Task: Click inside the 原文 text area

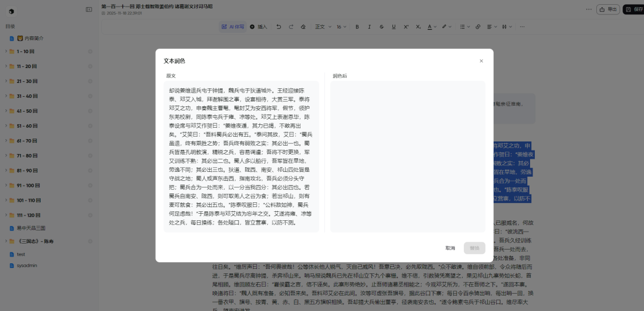Action: click(x=241, y=156)
